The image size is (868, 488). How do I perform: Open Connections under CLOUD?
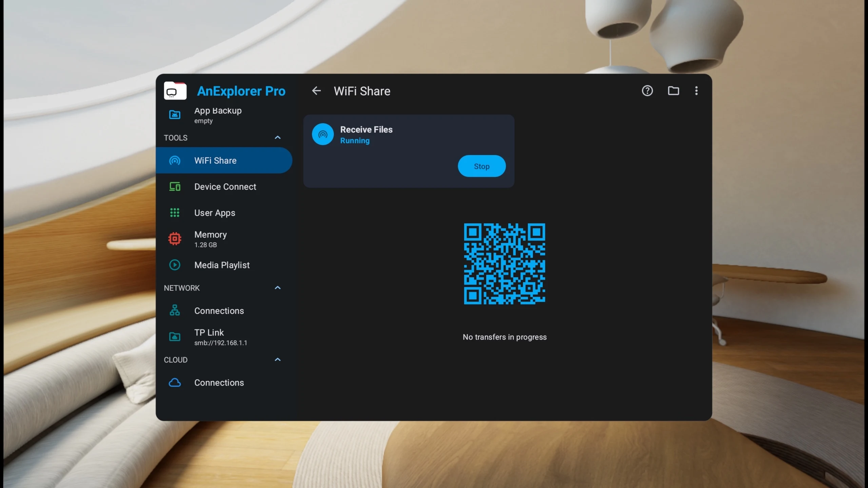(x=224, y=383)
